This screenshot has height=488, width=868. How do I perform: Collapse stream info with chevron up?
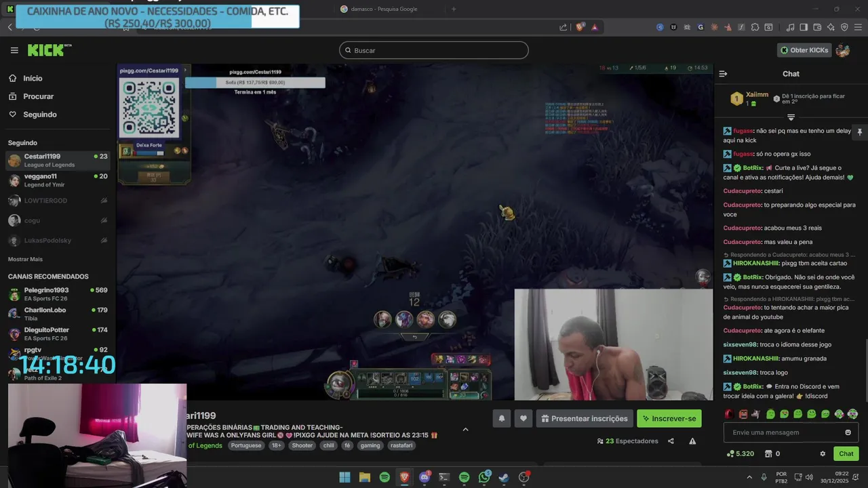(465, 429)
